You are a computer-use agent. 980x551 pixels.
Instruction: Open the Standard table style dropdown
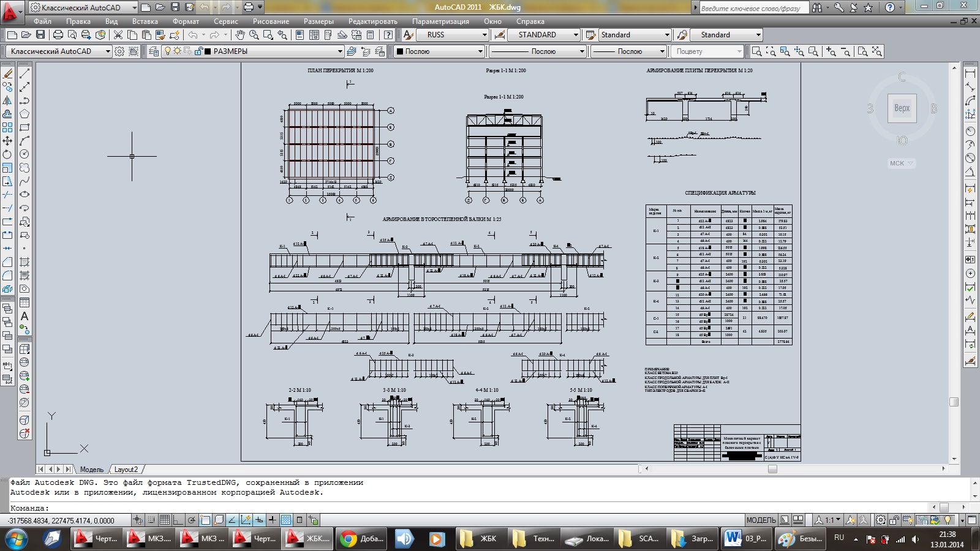point(667,35)
